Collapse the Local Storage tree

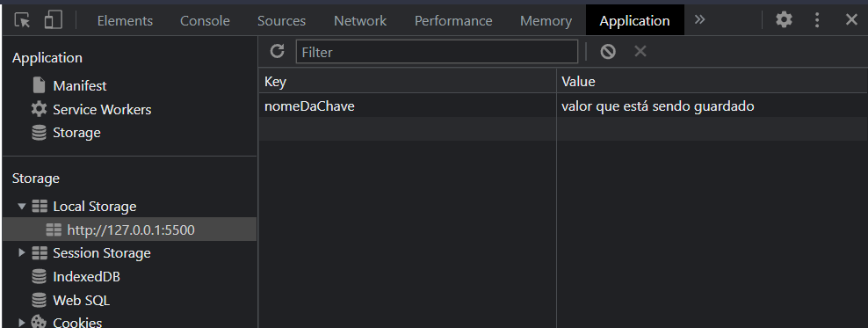22,206
